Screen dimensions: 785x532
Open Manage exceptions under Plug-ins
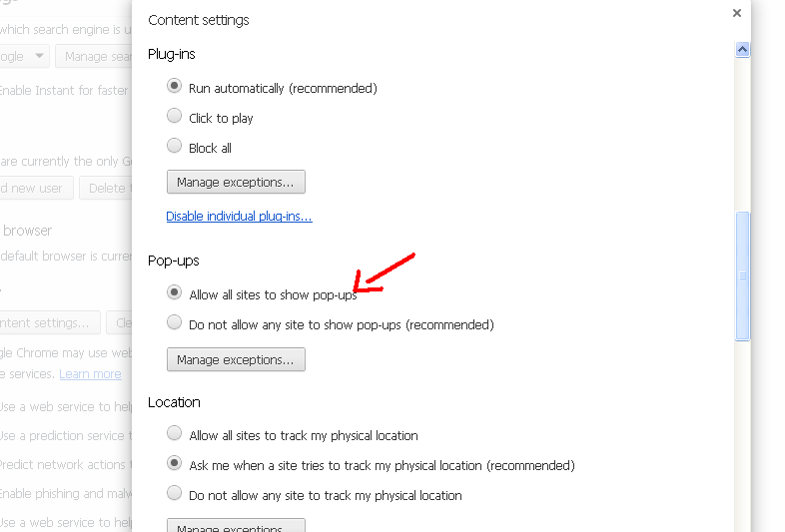click(x=235, y=182)
